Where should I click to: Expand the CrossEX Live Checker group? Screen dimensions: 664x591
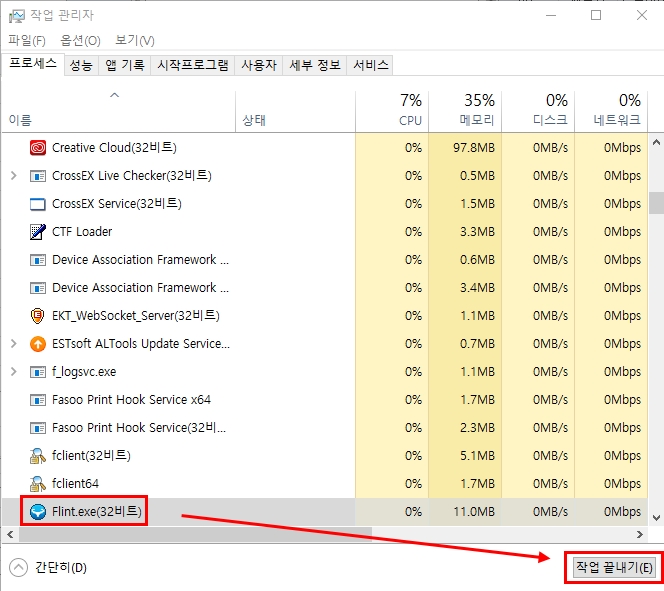coord(14,176)
